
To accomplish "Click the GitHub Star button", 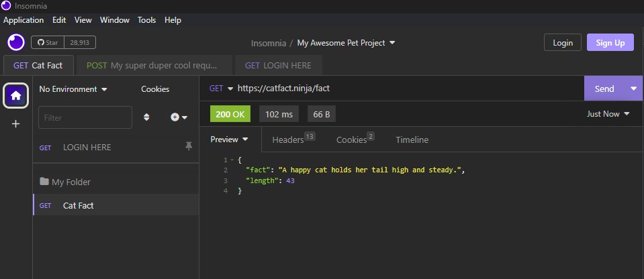I will pyautogui.click(x=48, y=43).
